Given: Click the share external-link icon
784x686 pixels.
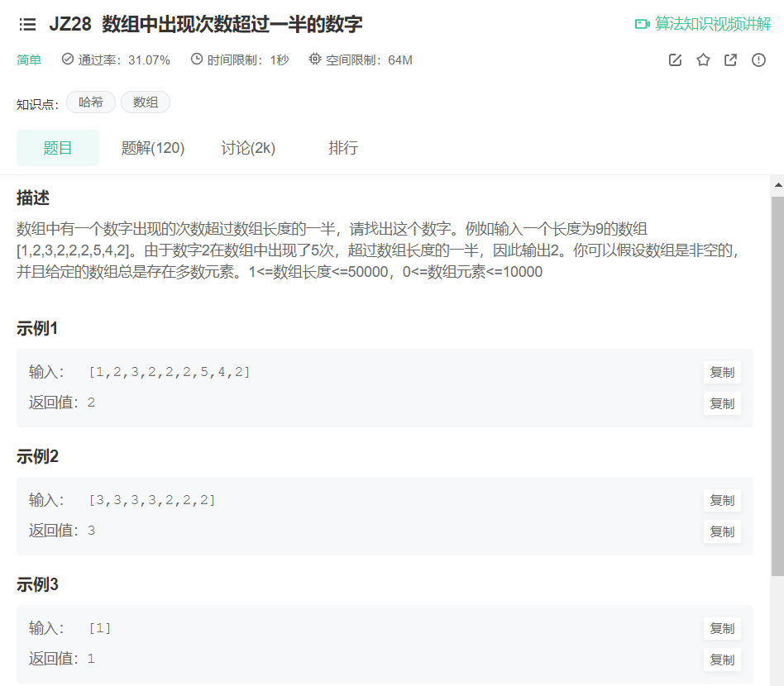Looking at the screenshot, I should tap(730, 60).
